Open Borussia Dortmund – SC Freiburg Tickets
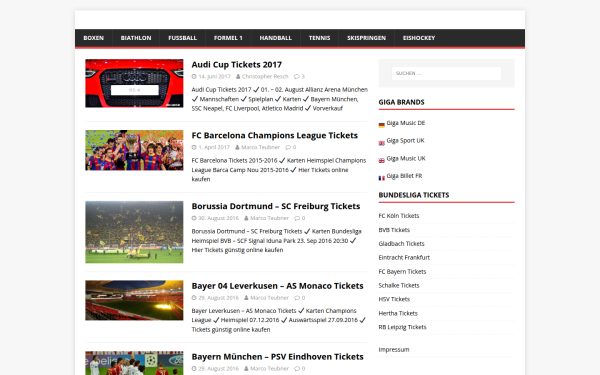This screenshot has width=600, height=375. pyautogui.click(x=276, y=206)
